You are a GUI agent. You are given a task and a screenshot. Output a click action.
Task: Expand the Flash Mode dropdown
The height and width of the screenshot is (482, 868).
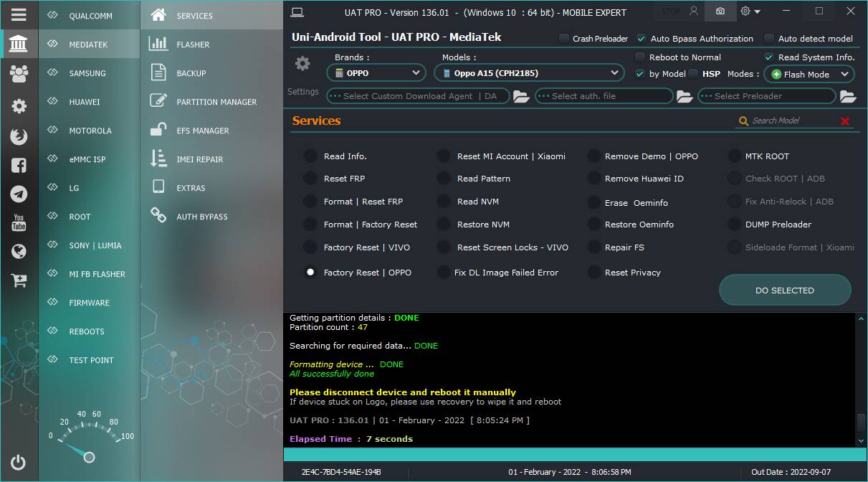(x=809, y=74)
